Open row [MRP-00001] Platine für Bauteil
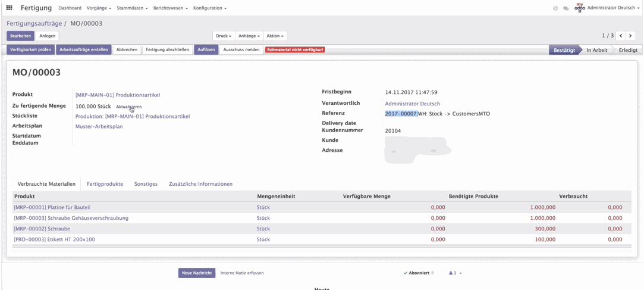The width and height of the screenshot is (644, 290). [x=322, y=207]
